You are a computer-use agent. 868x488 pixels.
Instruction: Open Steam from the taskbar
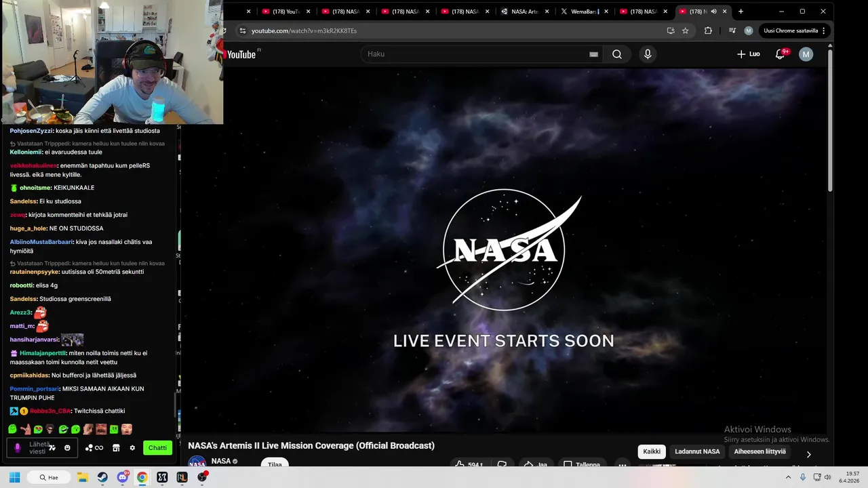coord(102,477)
